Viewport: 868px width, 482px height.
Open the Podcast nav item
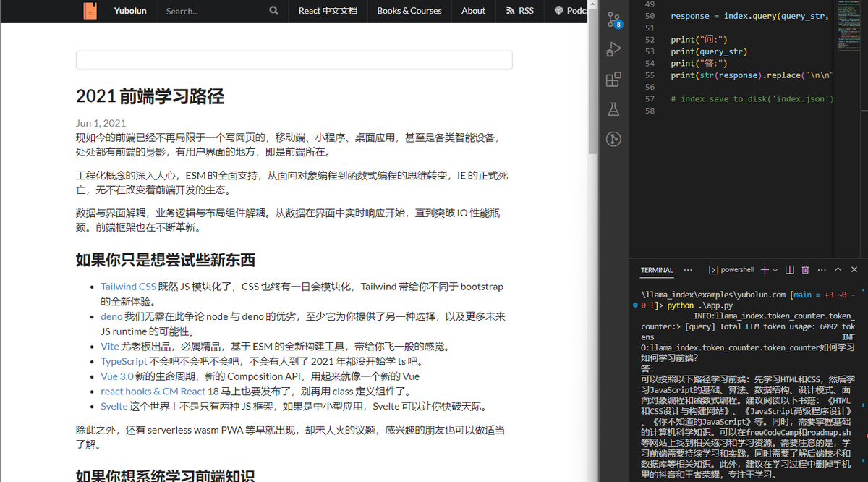[x=570, y=11]
